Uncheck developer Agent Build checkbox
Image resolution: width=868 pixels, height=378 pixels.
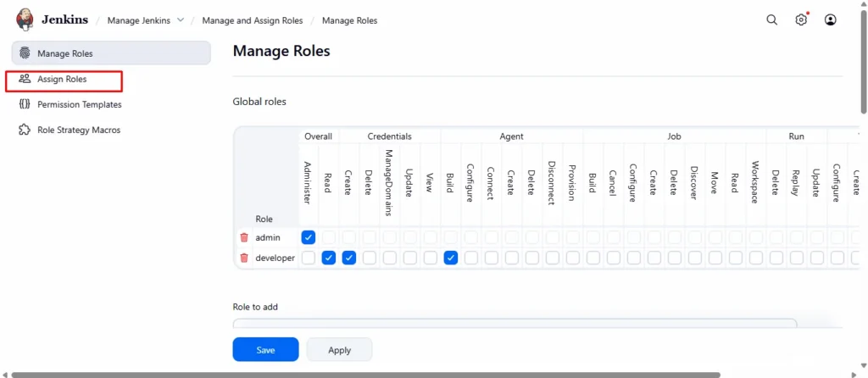coord(451,258)
